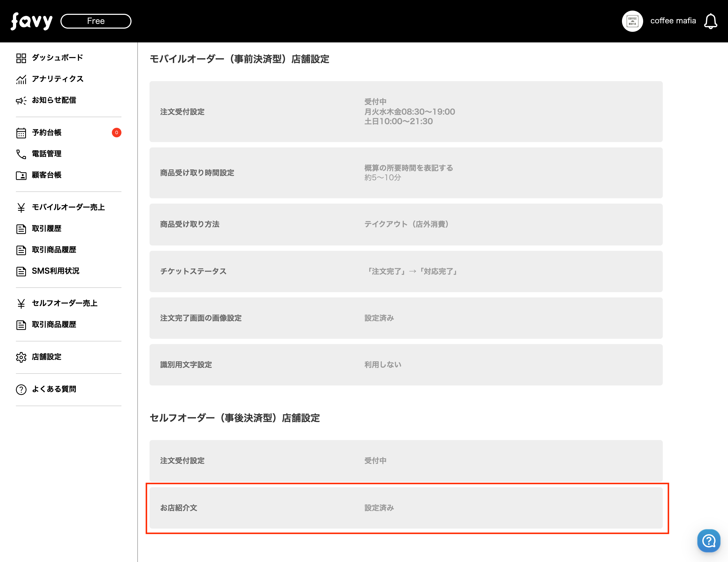This screenshot has width=728, height=562.
Task: Open よくある質問 in sidebar
Action: pos(54,389)
